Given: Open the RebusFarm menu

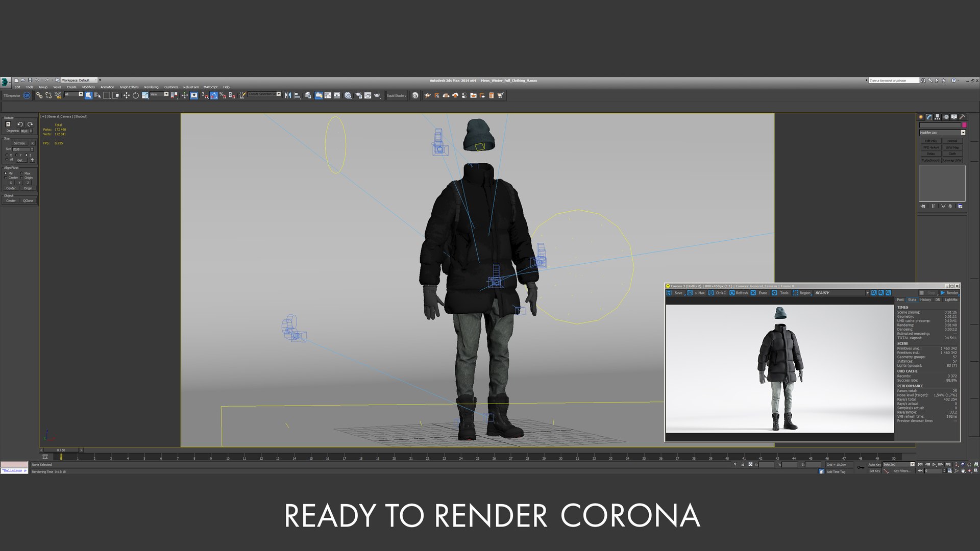Looking at the screenshot, I should 191,87.
